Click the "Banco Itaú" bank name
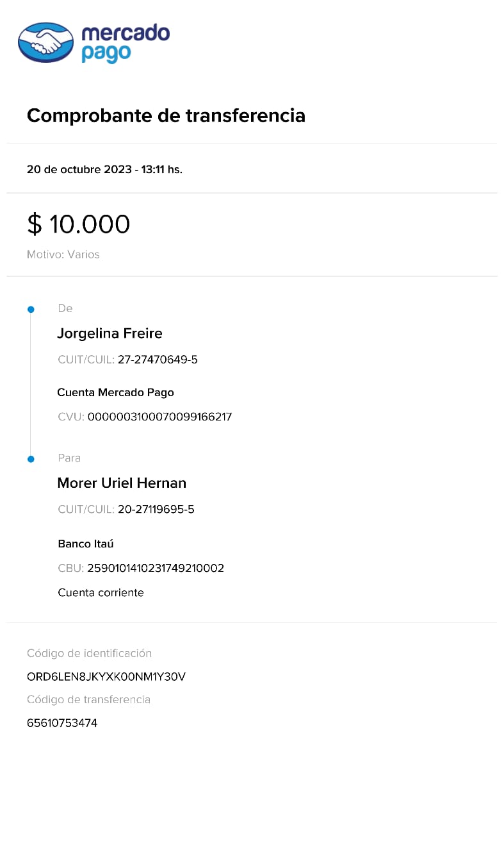504x841 pixels. pos(86,544)
